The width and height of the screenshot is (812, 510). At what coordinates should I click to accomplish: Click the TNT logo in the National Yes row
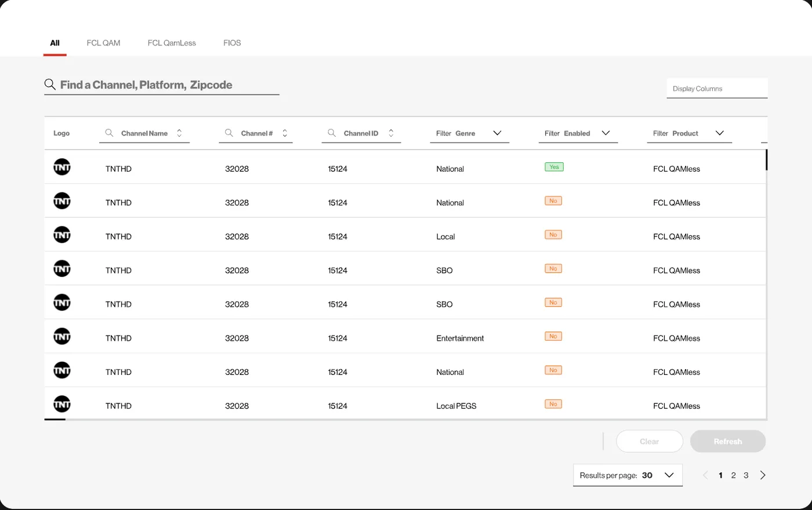62,167
